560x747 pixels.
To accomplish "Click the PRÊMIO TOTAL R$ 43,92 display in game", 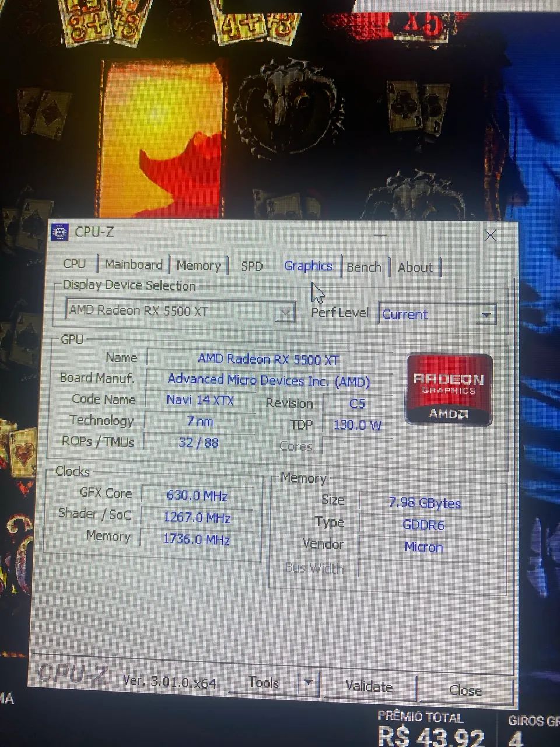I will point(431,728).
